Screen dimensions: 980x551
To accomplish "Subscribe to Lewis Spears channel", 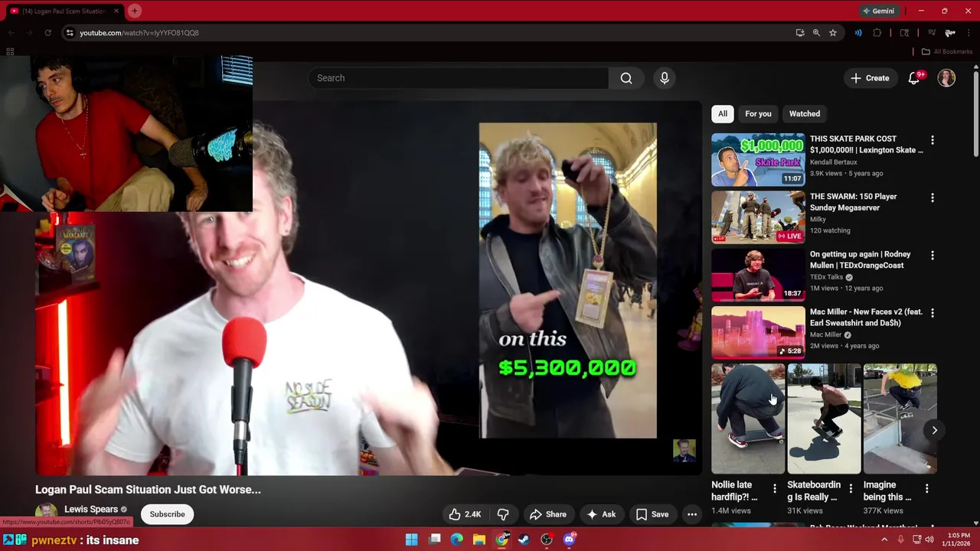I will pyautogui.click(x=167, y=514).
